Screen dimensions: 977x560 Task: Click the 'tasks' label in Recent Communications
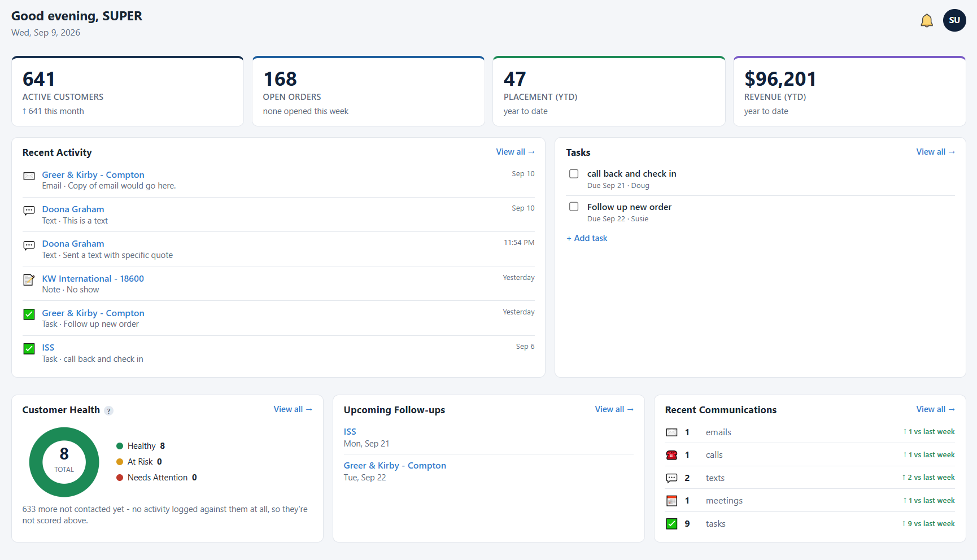(716, 524)
